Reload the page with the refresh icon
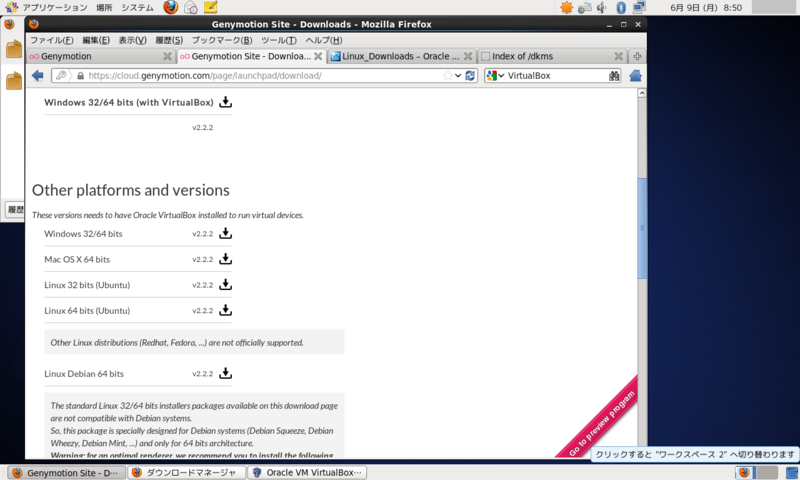The image size is (800, 480). pos(470,75)
